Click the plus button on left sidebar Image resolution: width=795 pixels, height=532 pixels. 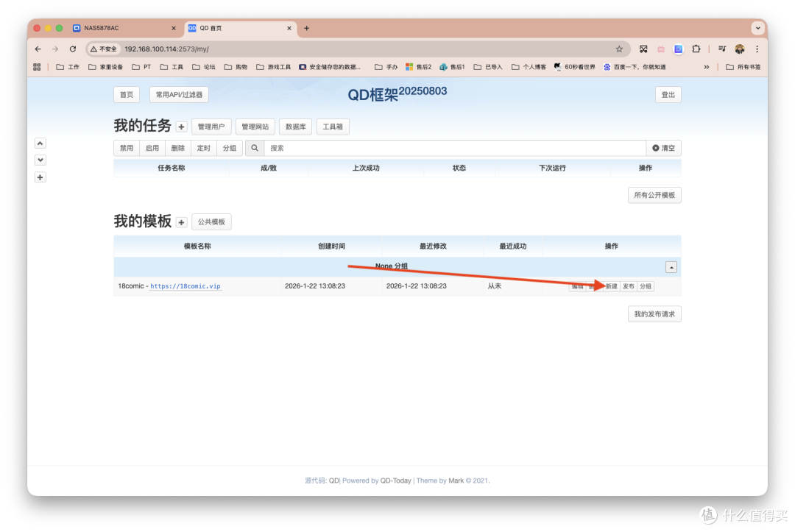click(40, 177)
